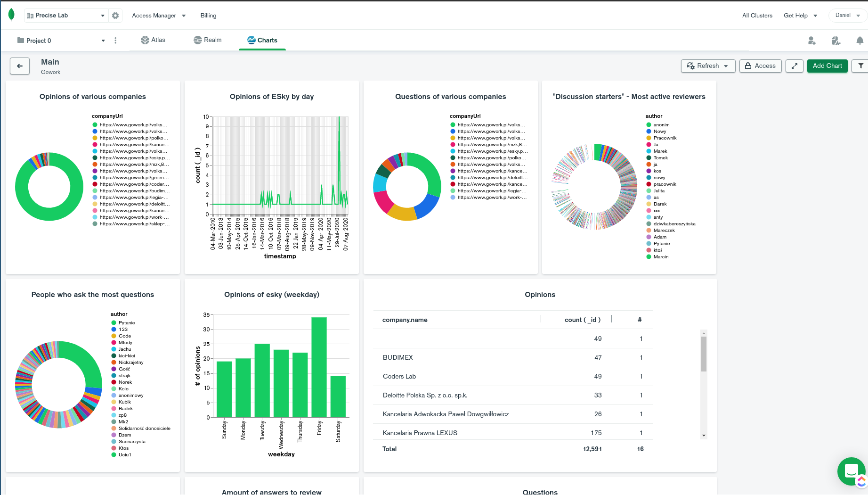
Task: Open notifications bell icon
Action: tap(860, 41)
